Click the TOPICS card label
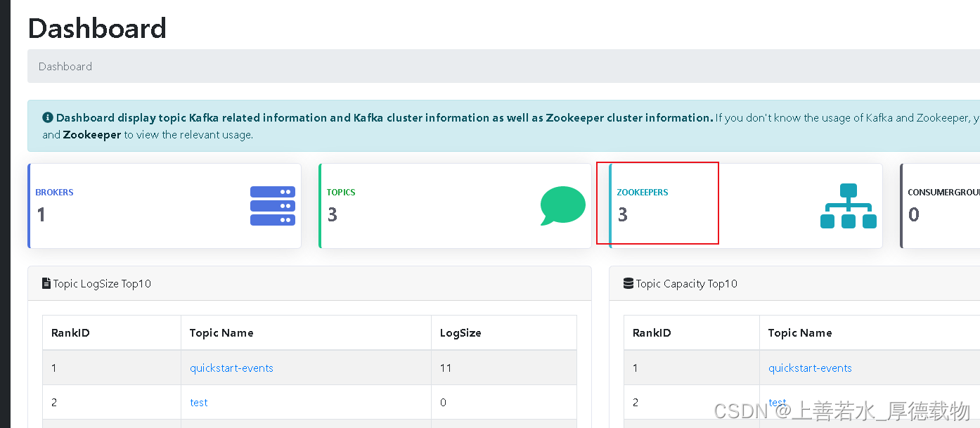The image size is (980, 428). point(341,193)
